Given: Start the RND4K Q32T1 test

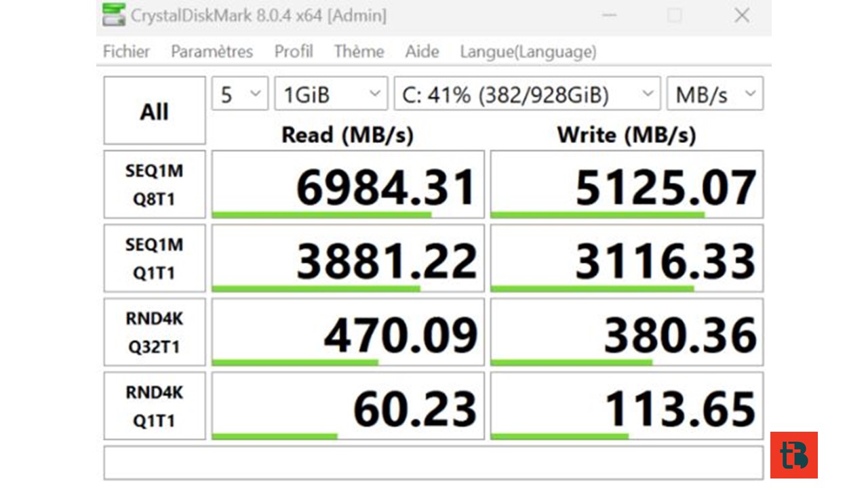Looking at the screenshot, I should coord(155,332).
